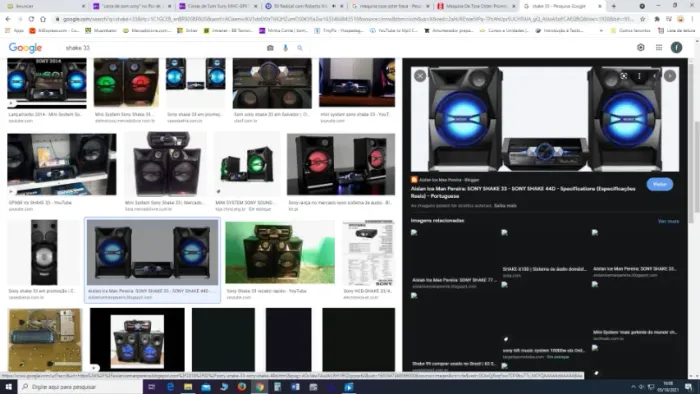Open the Apps bookmarks shortcut
700x394 pixels.
click(15, 31)
